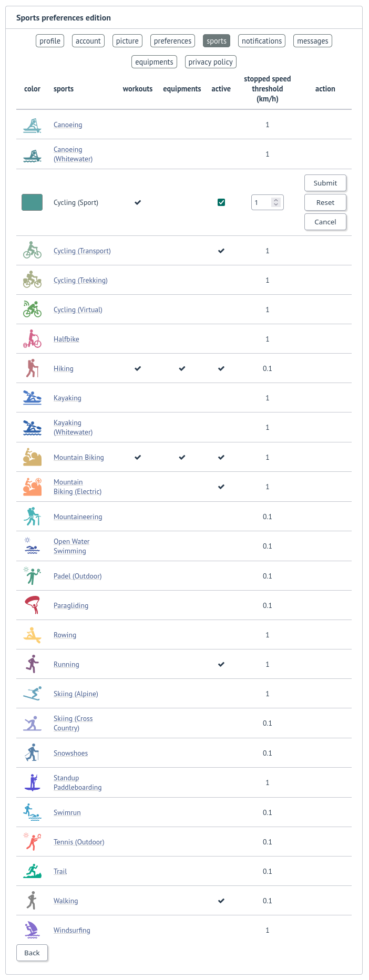Click the Hiking workouts checkmark
369x980 pixels.
137,368
